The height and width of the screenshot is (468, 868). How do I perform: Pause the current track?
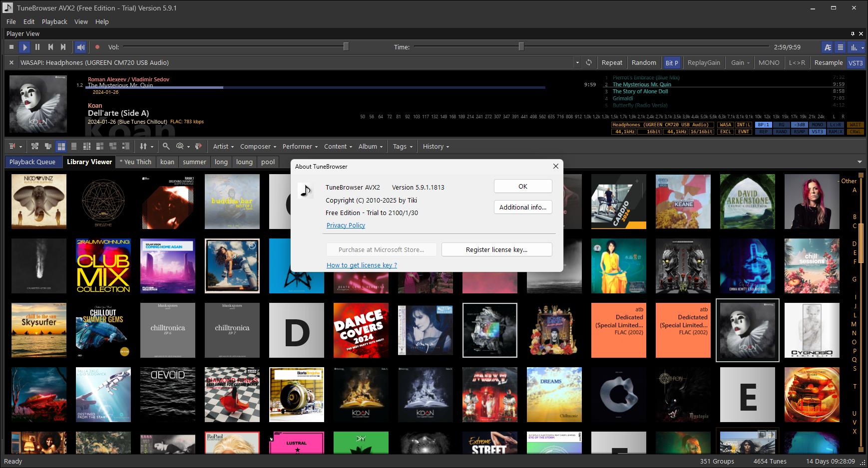click(x=37, y=47)
